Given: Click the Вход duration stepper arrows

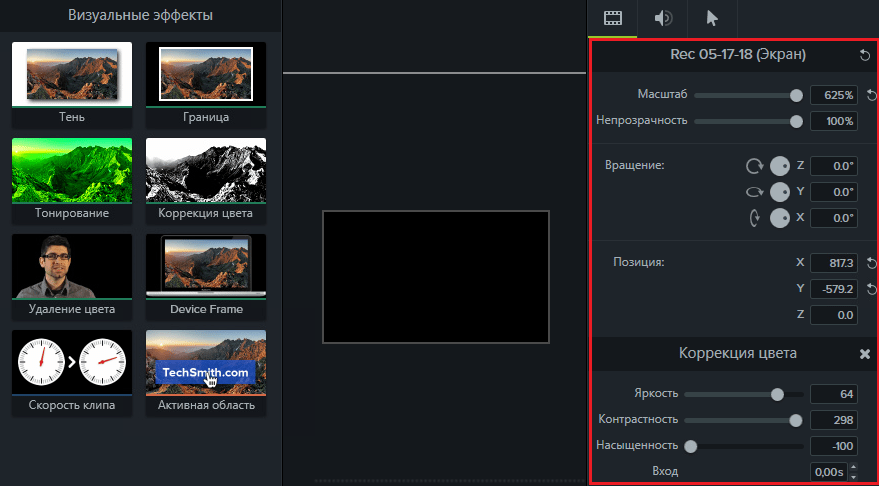Looking at the screenshot, I should pyautogui.click(x=852, y=471).
